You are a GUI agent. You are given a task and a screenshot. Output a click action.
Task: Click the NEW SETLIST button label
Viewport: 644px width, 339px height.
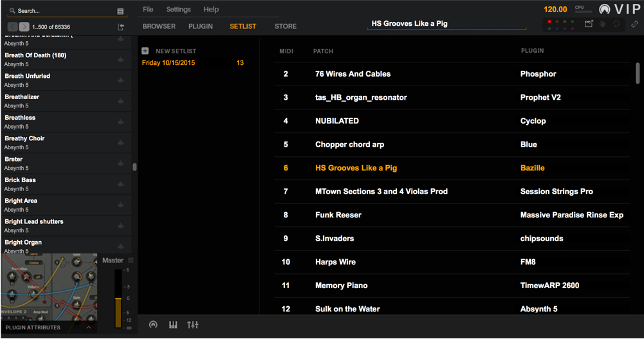(x=176, y=51)
